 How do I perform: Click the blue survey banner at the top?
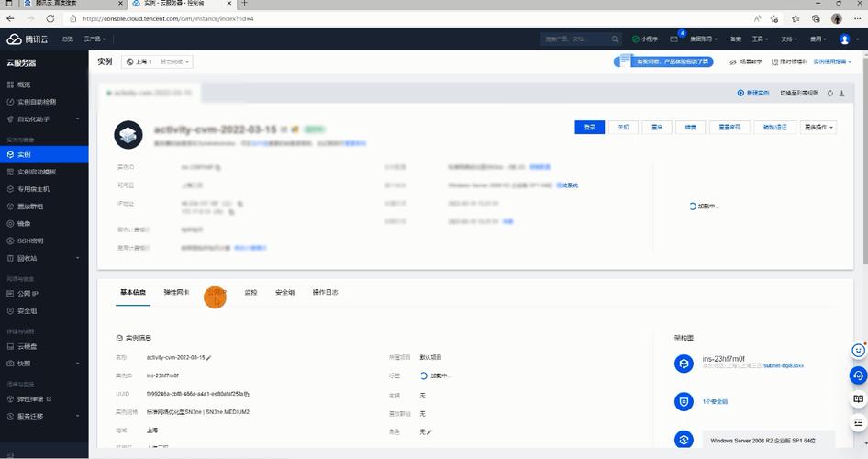(663, 62)
